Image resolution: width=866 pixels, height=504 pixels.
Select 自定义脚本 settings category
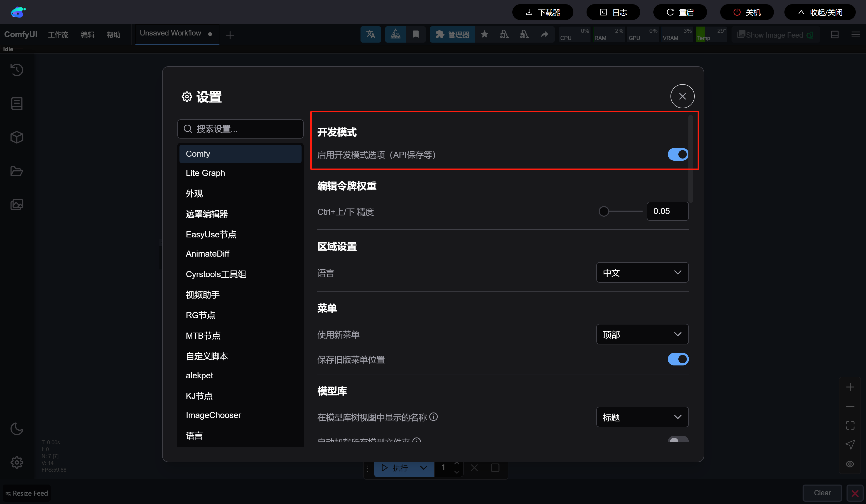coord(240,356)
